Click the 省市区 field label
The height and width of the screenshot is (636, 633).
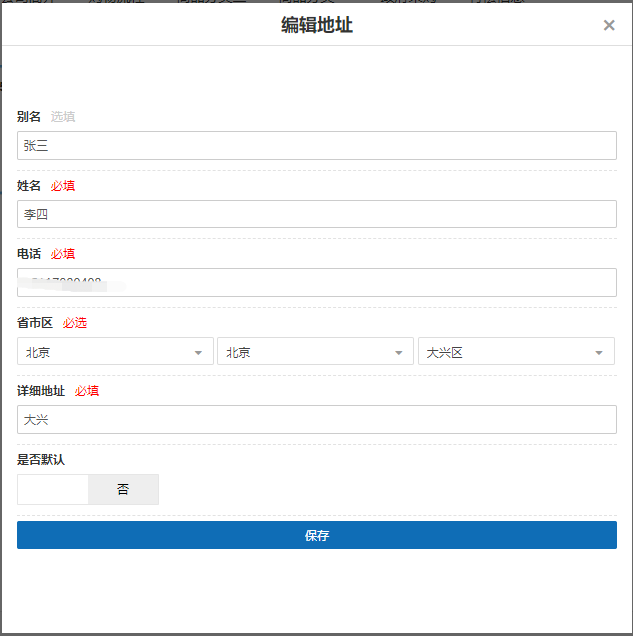click(x=35, y=323)
